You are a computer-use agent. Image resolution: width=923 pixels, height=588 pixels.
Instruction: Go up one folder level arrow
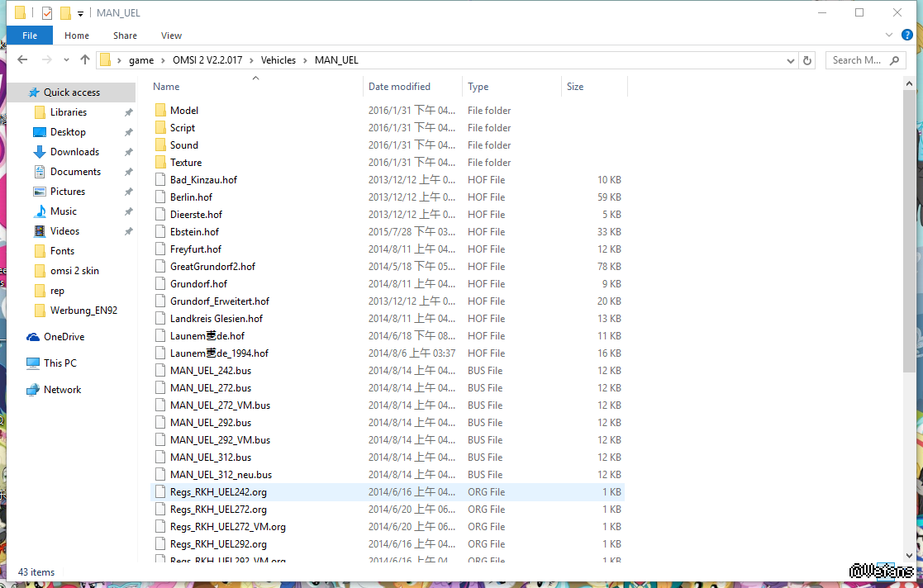pyautogui.click(x=85, y=60)
